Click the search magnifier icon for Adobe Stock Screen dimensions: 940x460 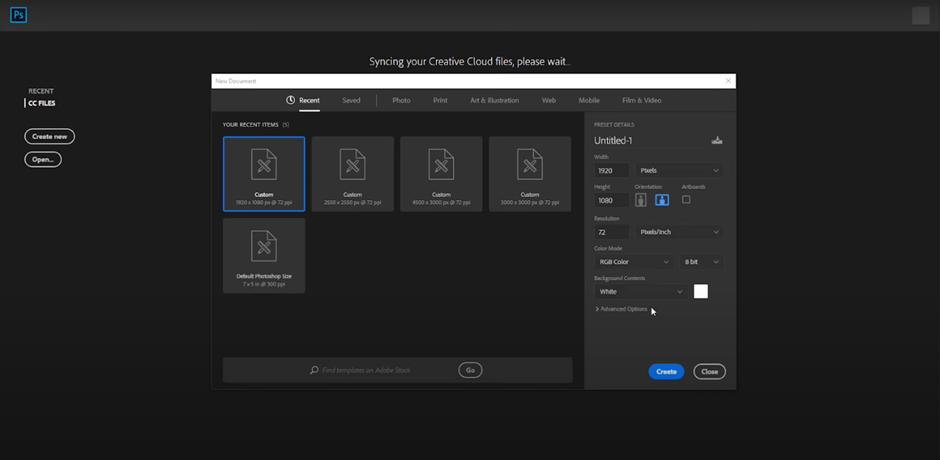point(314,371)
